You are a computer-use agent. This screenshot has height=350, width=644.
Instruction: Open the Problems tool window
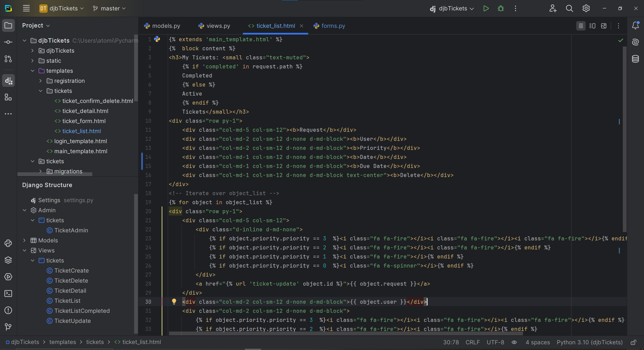8,310
